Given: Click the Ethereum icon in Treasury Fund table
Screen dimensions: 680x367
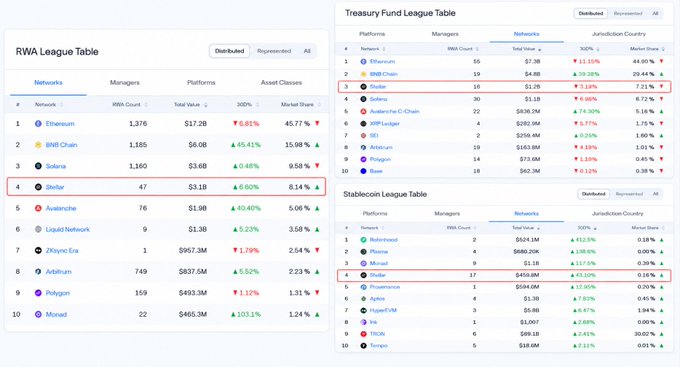Looking at the screenshot, I should click(363, 62).
